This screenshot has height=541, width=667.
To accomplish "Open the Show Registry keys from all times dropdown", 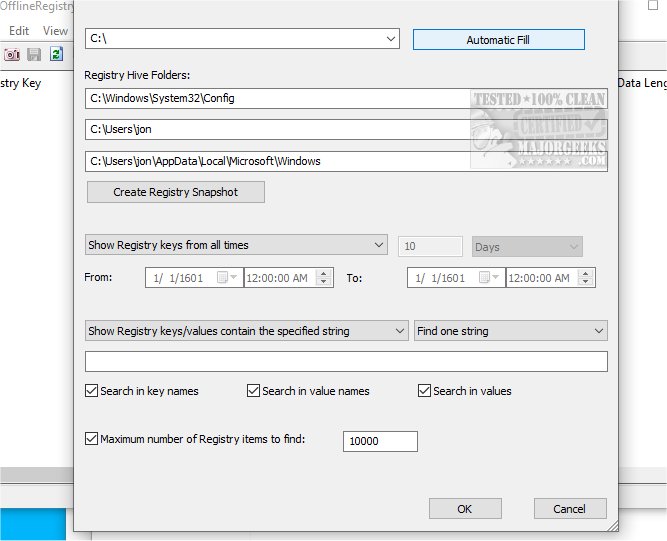I will click(378, 245).
